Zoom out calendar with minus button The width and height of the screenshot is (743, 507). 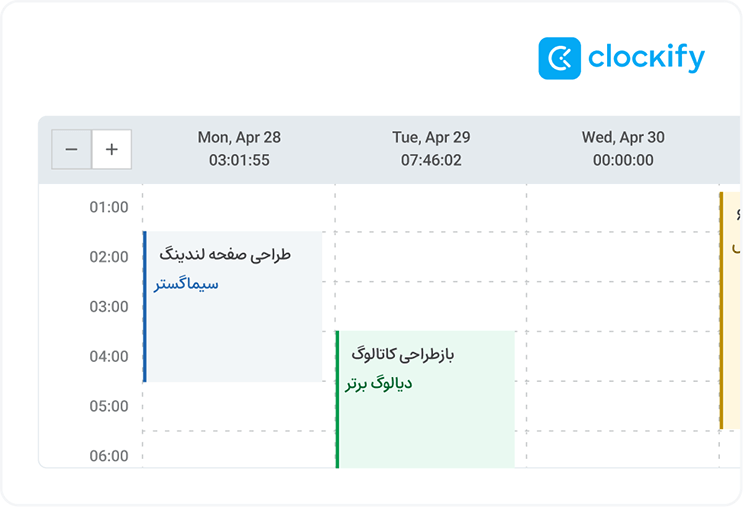click(71, 150)
